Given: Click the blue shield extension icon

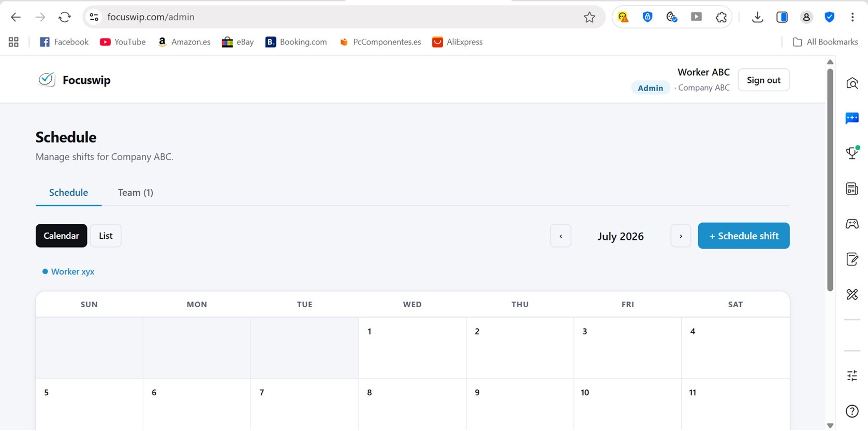Looking at the screenshot, I should tap(648, 17).
